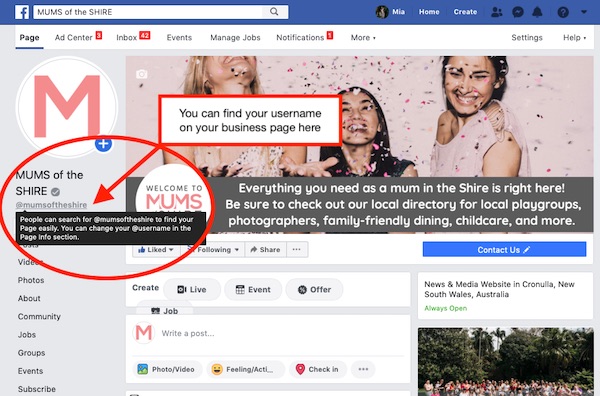Click the cover photo camera icon
The height and width of the screenshot is (396, 600).
142,73
